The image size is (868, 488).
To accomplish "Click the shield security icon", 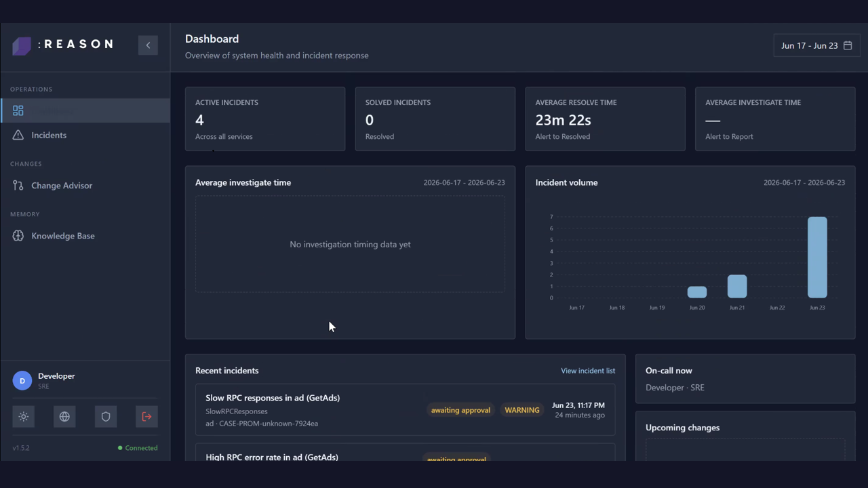I will (x=106, y=417).
